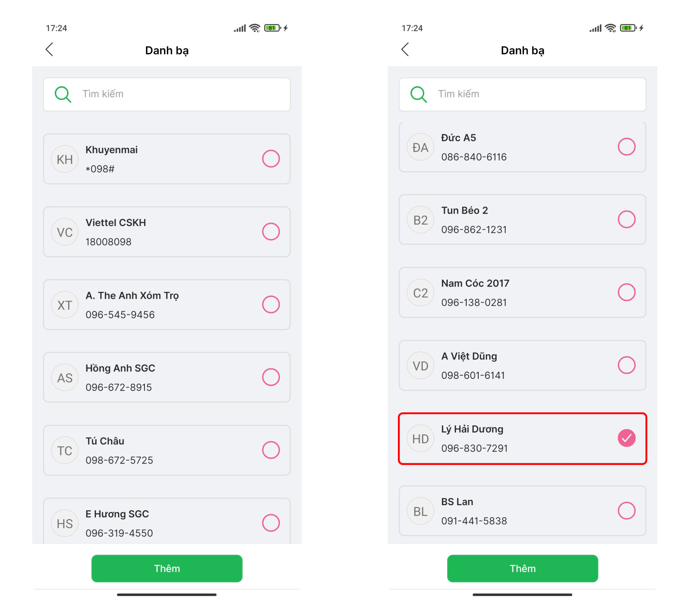Click the search magnifier icon on left screen
Viewport: 692px width, 616px height.
[63, 94]
